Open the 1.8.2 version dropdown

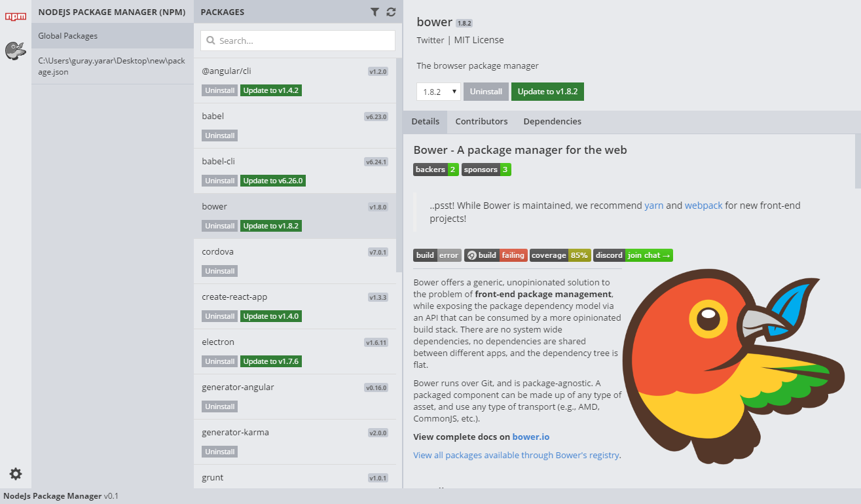439,92
